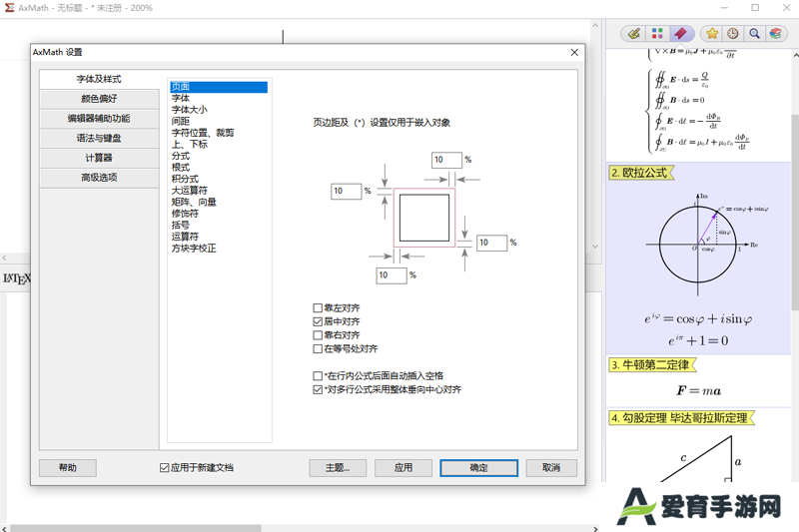Close the AxMath settings dialog
Image resolution: width=799 pixels, height=532 pixels.
pyautogui.click(x=574, y=53)
